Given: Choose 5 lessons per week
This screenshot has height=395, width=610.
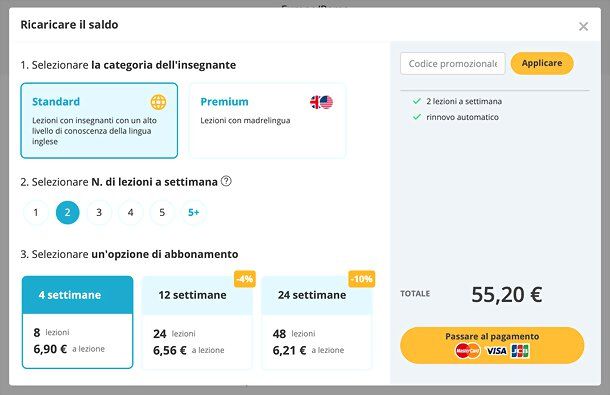Looking at the screenshot, I should click(162, 212).
